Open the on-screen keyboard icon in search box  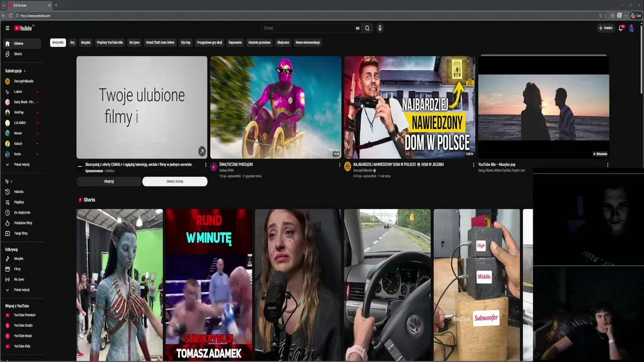[x=358, y=28]
